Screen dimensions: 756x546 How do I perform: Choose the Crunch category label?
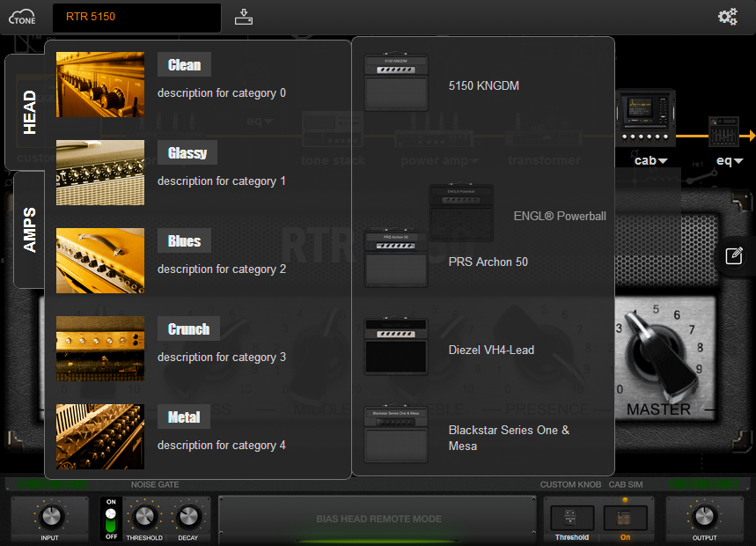[x=188, y=329]
